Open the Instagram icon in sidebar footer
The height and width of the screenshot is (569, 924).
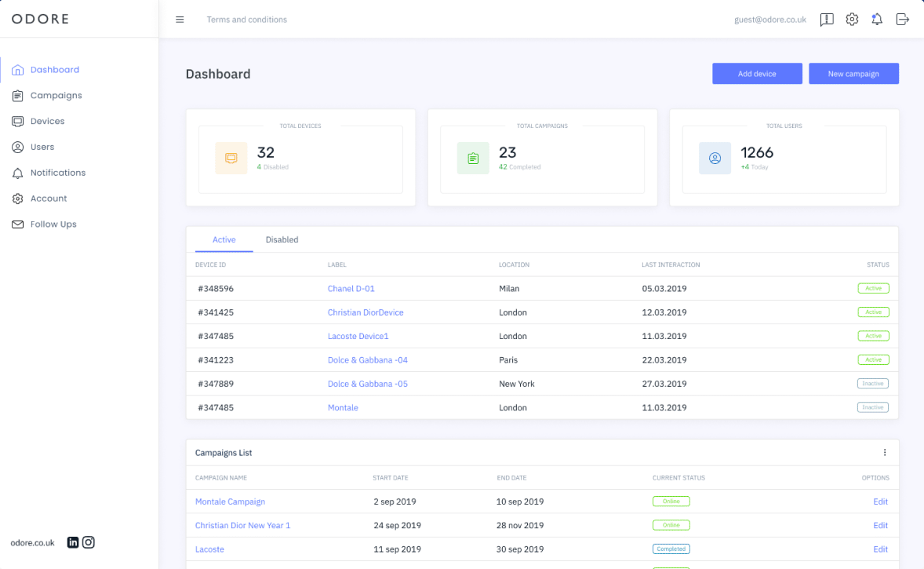click(x=89, y=542)
